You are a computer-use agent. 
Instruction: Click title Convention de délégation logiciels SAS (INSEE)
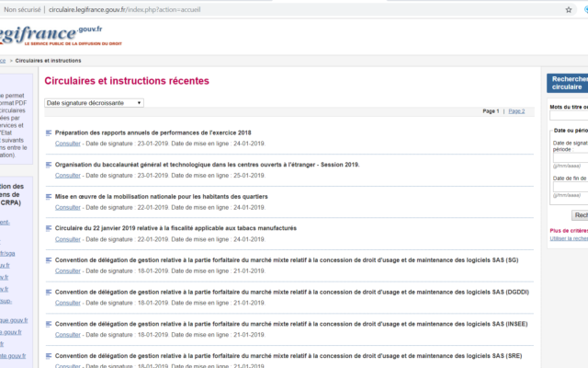291,324
